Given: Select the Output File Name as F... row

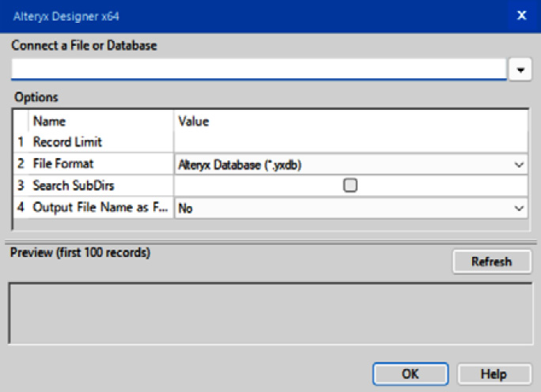Looking at the screenshot, I should (x=100, y=207).
